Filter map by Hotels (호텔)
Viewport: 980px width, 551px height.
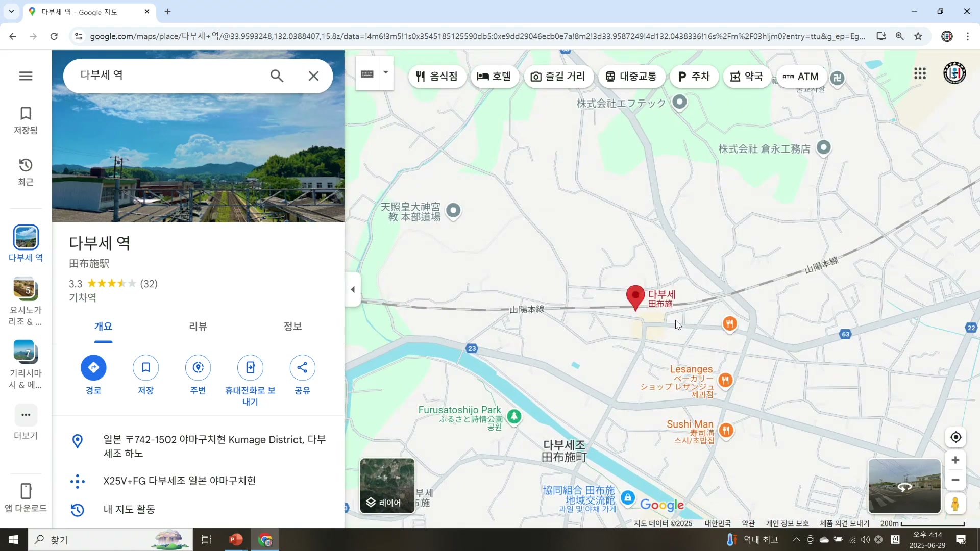point(494,77)
